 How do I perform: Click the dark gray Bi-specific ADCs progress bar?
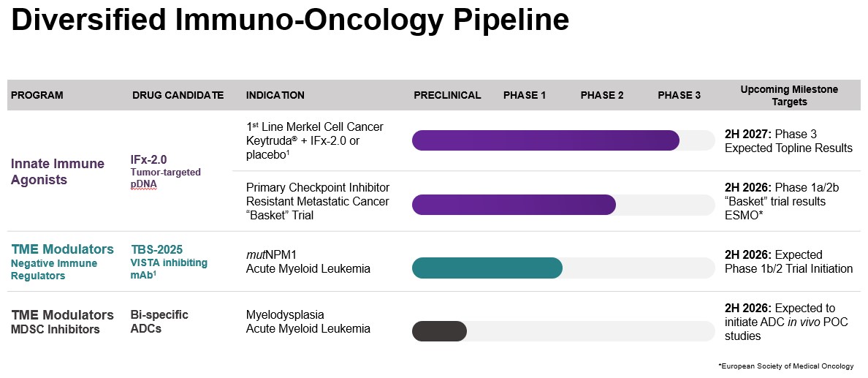pos(439,331)
